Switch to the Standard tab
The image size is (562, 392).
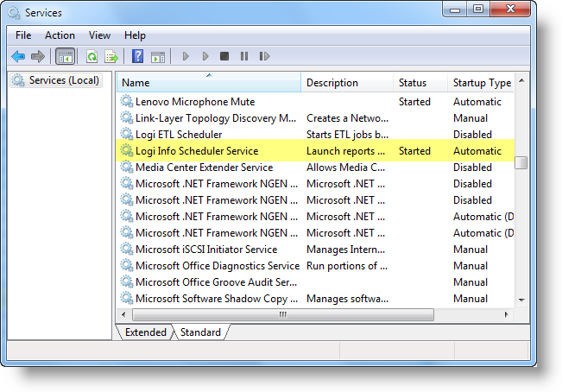[200, 332]
